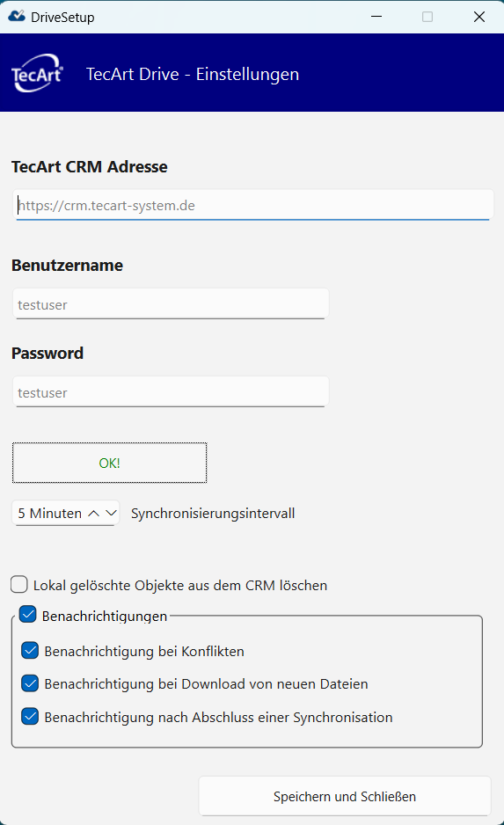The height and width of the screenshot is (825, 504).
Task: Close the DriveSetup window
Action: [479, 17]
